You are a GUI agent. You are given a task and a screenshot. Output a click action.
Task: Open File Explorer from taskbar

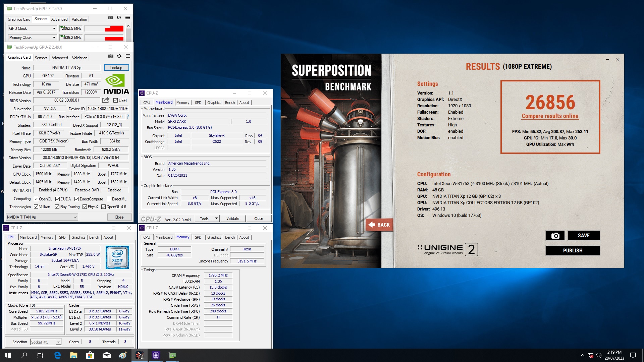(x=73, y=355)
